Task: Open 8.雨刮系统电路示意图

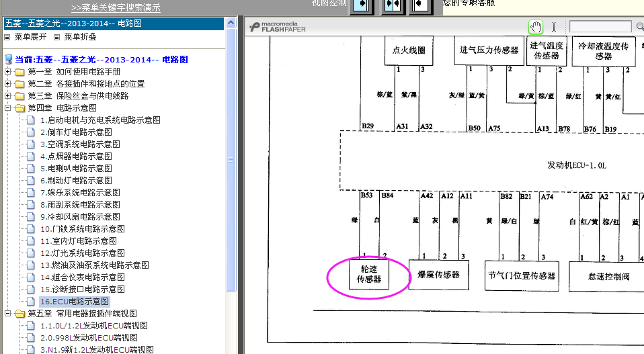Action: point(80,205)
